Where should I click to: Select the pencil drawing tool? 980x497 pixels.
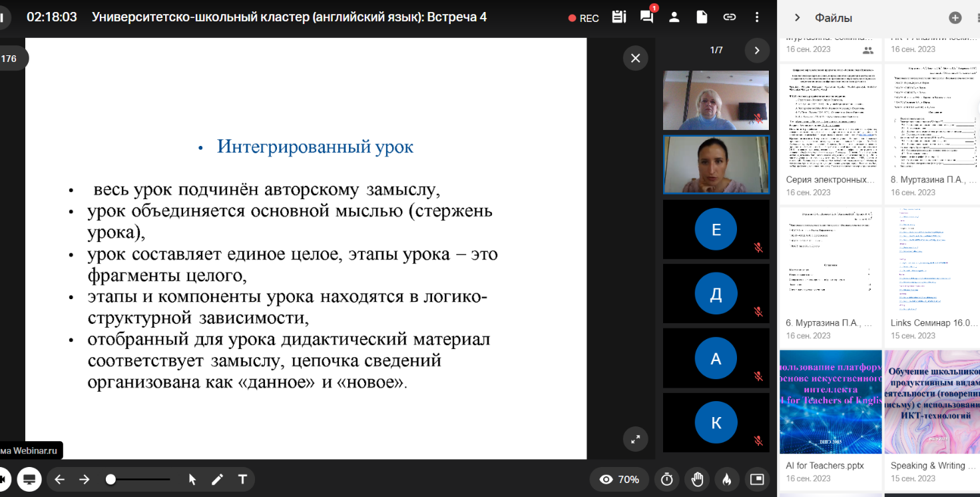pyautogui.click(x=217, y=479)
